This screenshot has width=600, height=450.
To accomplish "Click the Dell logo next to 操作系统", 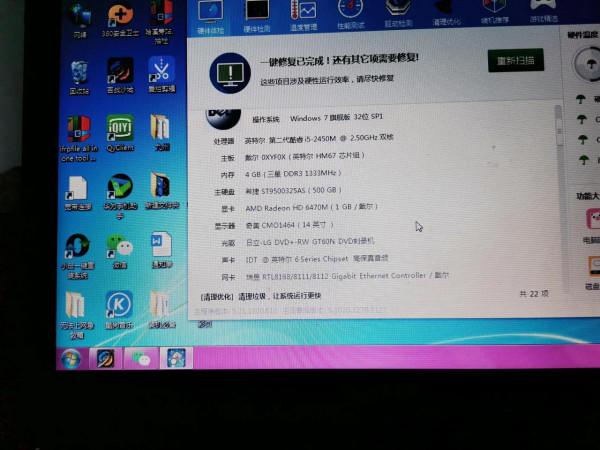I will pyautogui.click(x=223, y=117).
